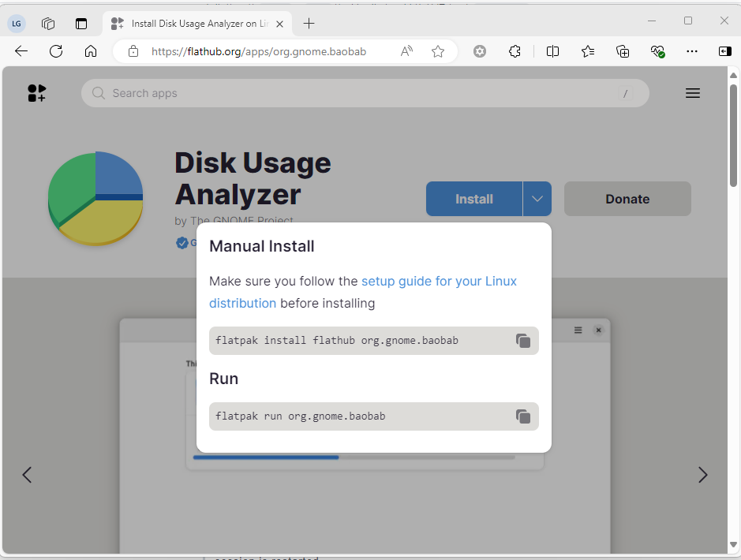Open the browser profile LG avatar
The height and width of the screenshot is (560, 741).
17,23
